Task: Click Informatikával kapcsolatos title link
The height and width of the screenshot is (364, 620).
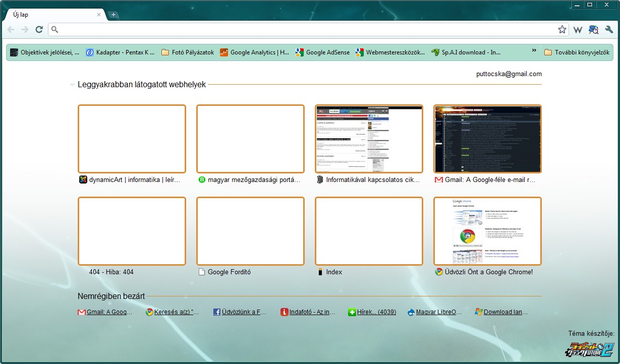Action: coord(373,179)
